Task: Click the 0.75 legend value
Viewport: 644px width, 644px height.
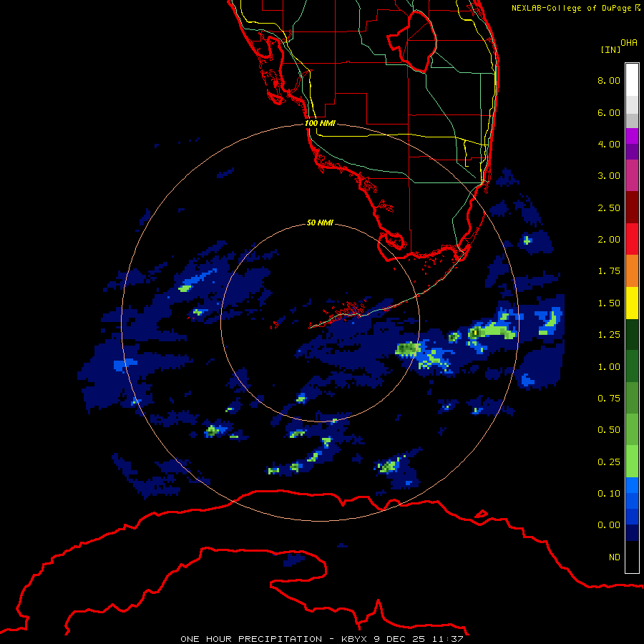Action: [x=609, y=399]
